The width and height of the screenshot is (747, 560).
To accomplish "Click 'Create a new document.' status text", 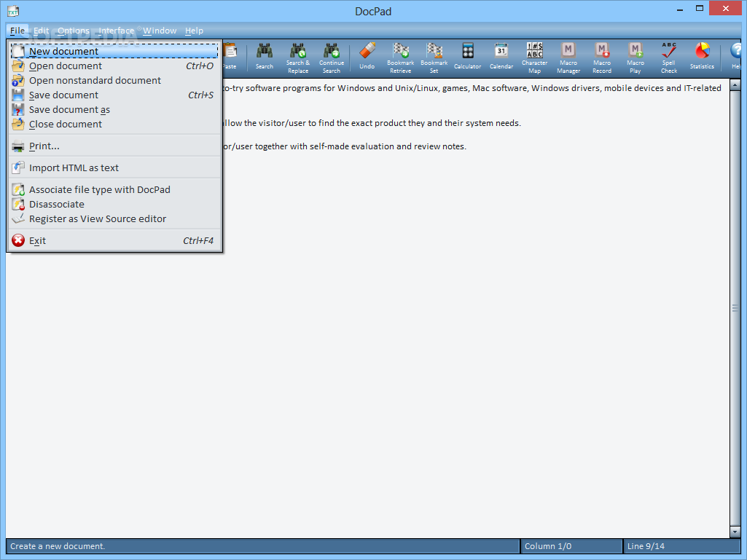I will pos(58,546).
